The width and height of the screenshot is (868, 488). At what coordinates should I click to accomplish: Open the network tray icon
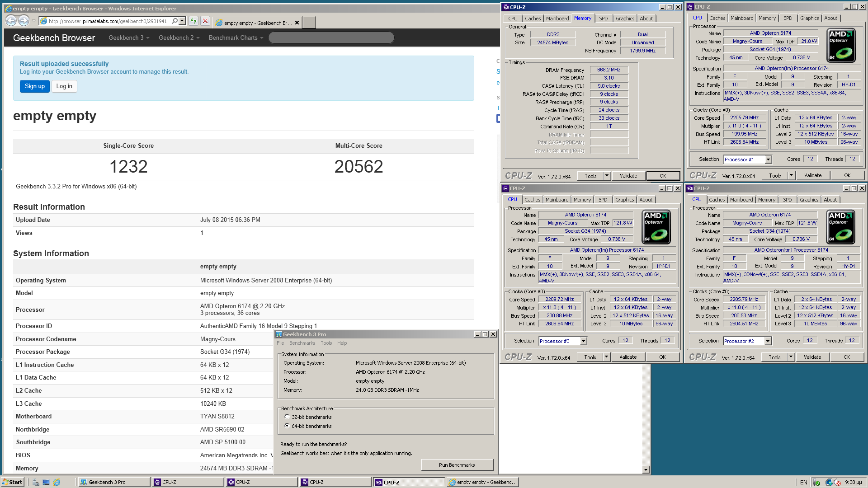coord(829,482)
